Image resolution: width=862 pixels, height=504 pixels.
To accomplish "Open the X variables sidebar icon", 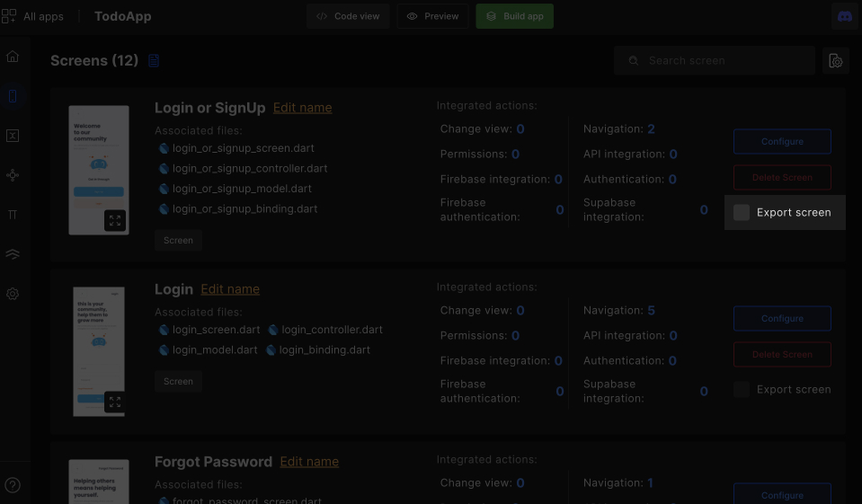I will (x=13, y=136).
